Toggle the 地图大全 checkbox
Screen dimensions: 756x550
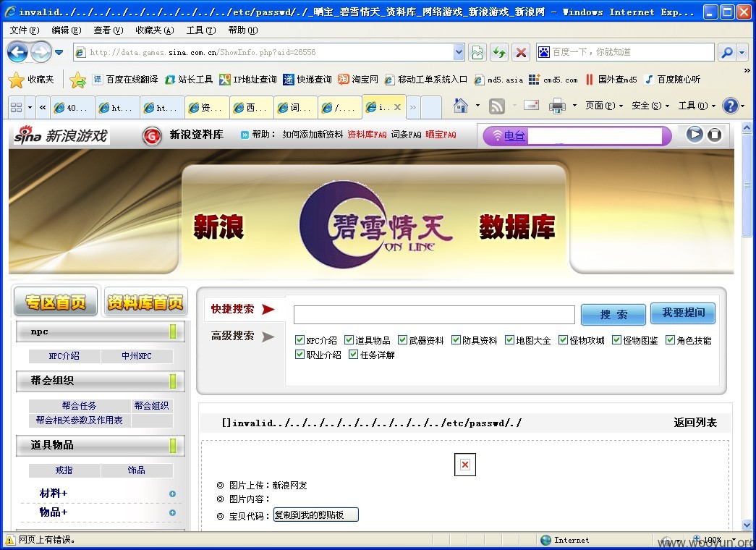(x=509, y=340)
